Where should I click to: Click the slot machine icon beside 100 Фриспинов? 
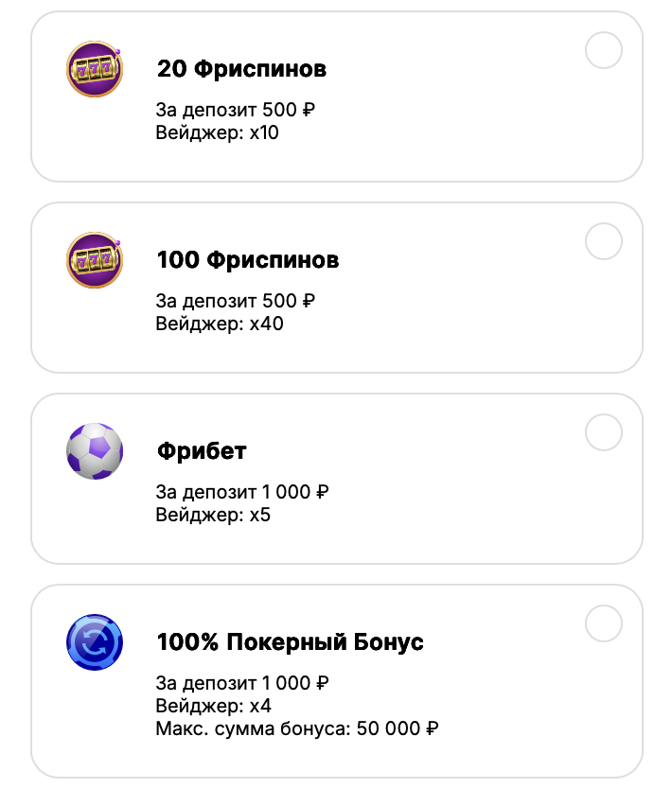pos(95,260)
